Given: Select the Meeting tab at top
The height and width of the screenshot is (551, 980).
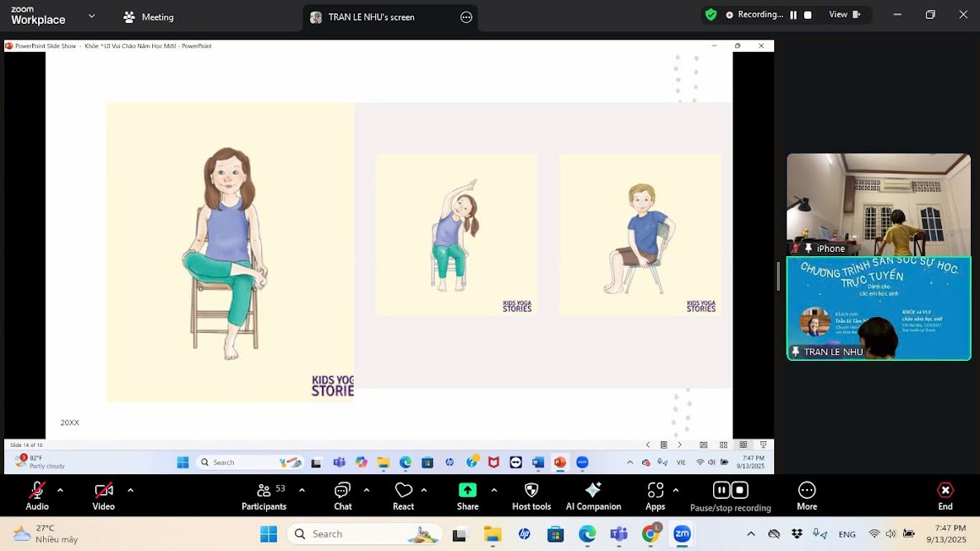Looking at the screenshot, I should [x=149, y=17].
